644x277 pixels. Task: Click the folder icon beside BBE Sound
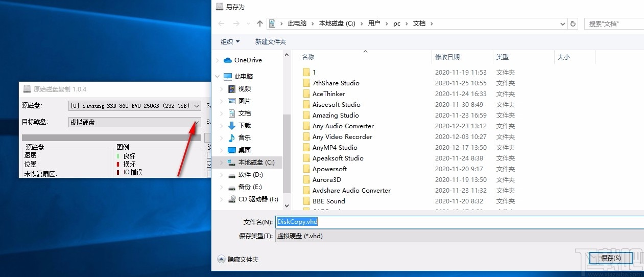coord(306,201)
